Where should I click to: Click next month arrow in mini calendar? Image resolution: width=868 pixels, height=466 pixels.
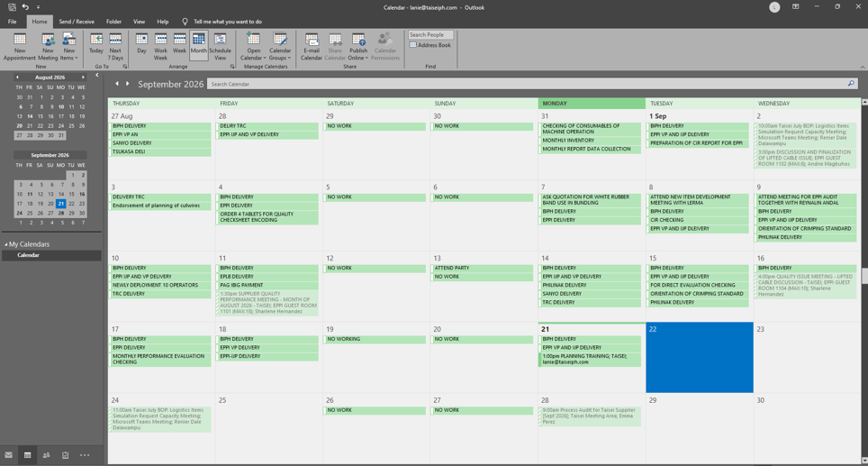(x=83, y=78)
